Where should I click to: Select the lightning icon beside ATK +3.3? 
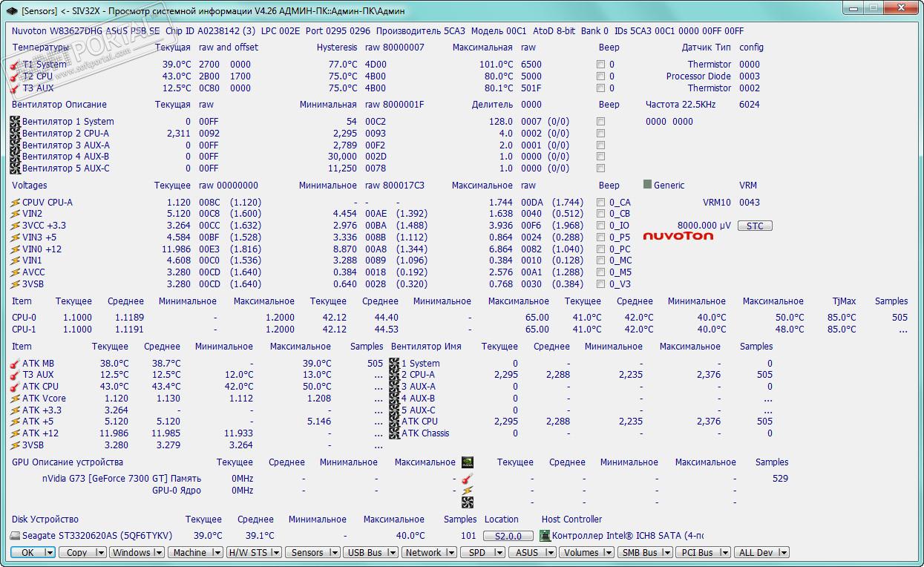coord(16,410)
